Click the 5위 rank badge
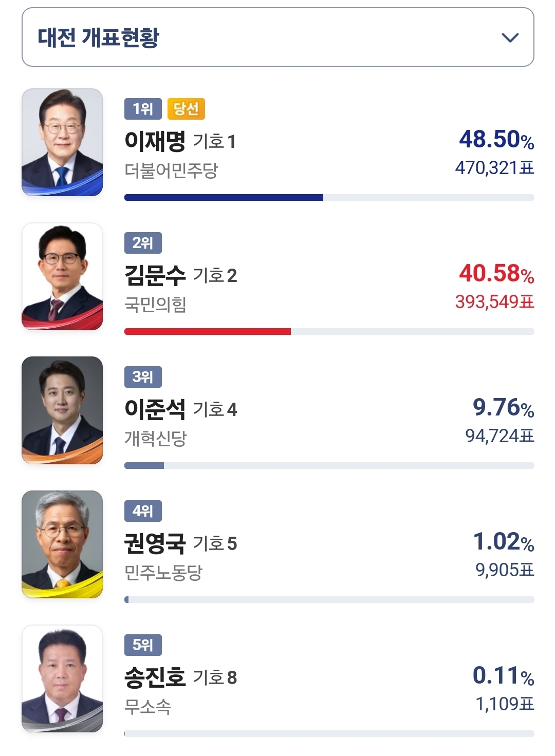This screenshot has height=756, width=555. 143,645
